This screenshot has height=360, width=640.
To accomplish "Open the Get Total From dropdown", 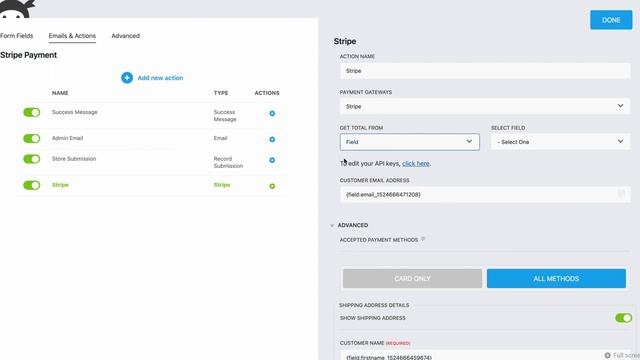I will click(x=409, y=142).
